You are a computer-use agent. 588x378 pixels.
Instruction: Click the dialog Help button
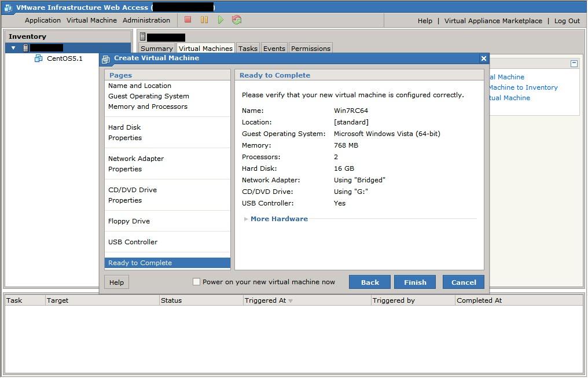[117, 282]
